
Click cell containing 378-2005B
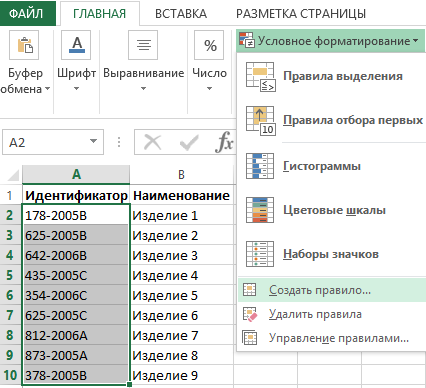pyautogui.click(x=76, y=375)
